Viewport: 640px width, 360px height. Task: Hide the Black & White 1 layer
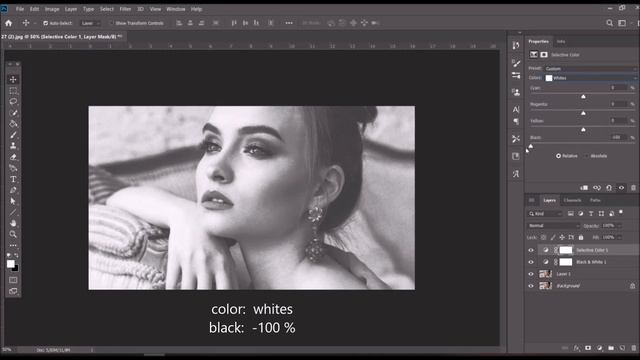pyautogui.click(x=531, y=262)
